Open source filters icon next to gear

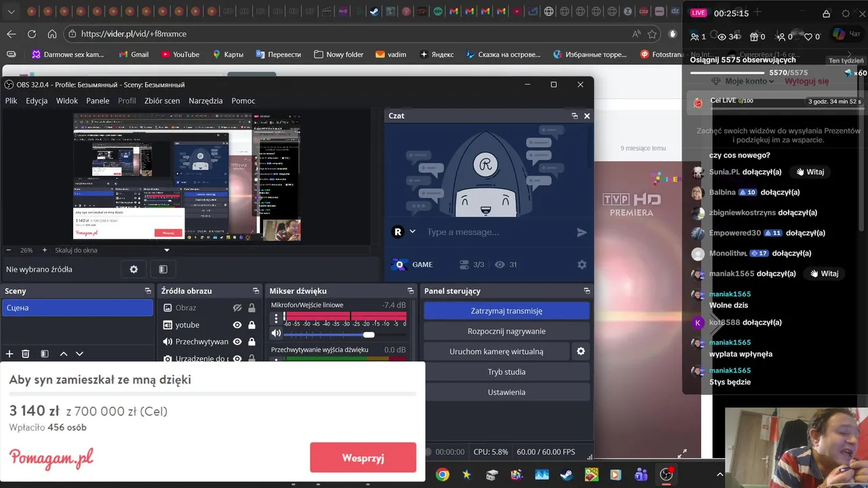click(163, 269)
